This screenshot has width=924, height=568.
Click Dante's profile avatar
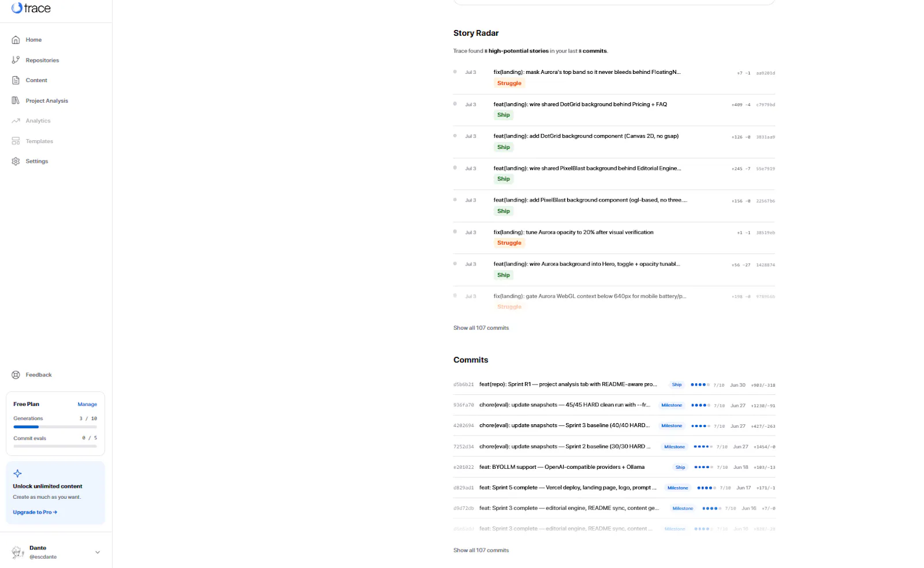pos(18,552)
